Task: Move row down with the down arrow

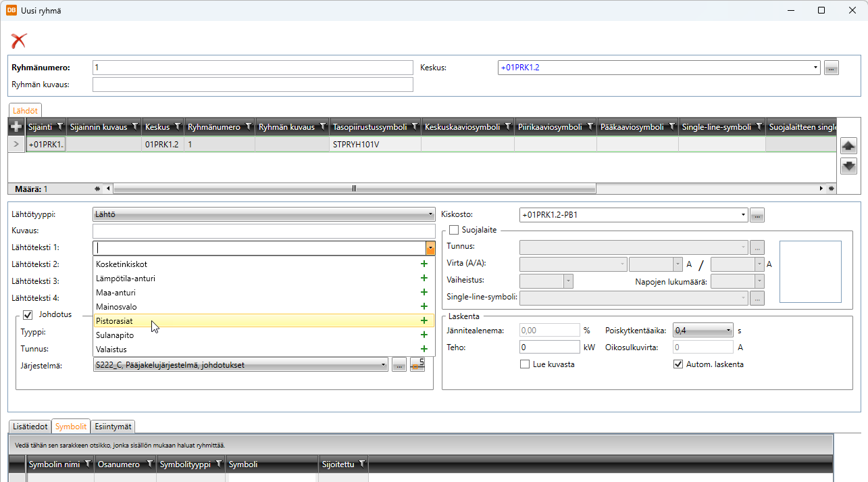Action: tap(848, 166)
